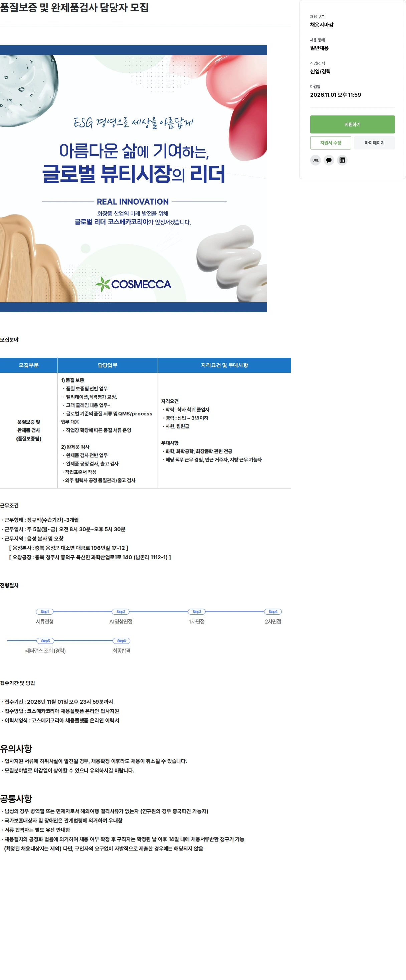The width and height of the screenshot is (406, 980).
Task: Click the 공통사항 heading
Action: (x=16, y=798)
